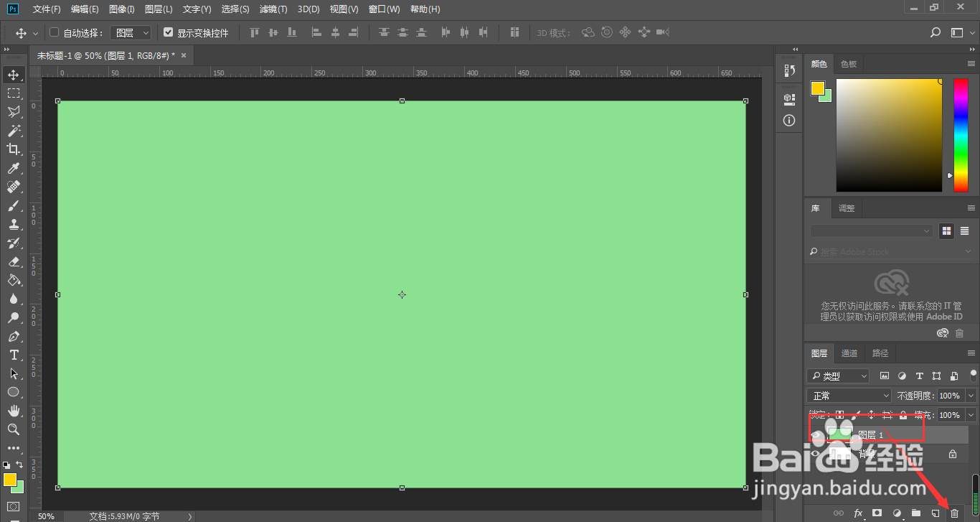Viewport: 980px width, 522px height.
Task: Select the Dodge tool
Action: pos(14,317)
